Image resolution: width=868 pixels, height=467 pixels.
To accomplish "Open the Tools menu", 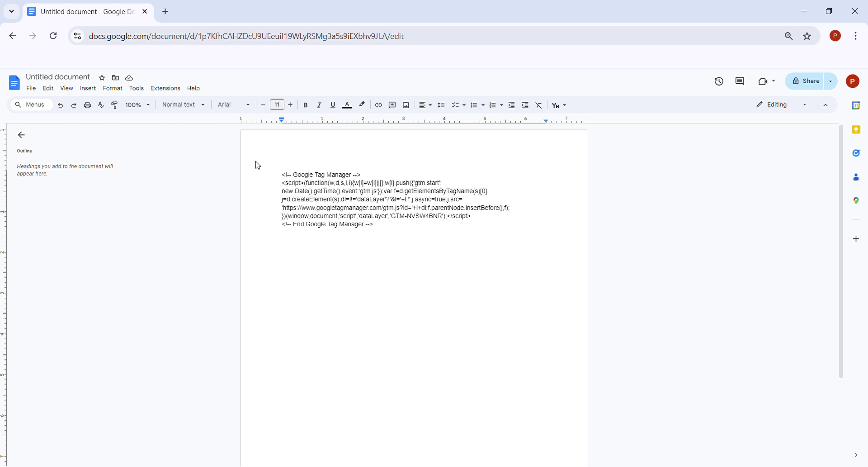I will point(137,89).
